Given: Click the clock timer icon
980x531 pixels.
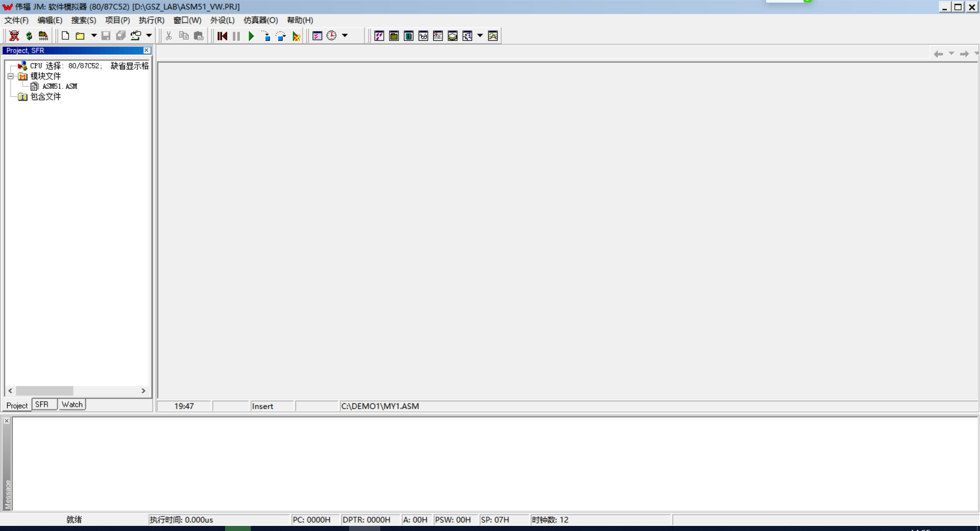Looking at the screenshot, I should 332,36.
